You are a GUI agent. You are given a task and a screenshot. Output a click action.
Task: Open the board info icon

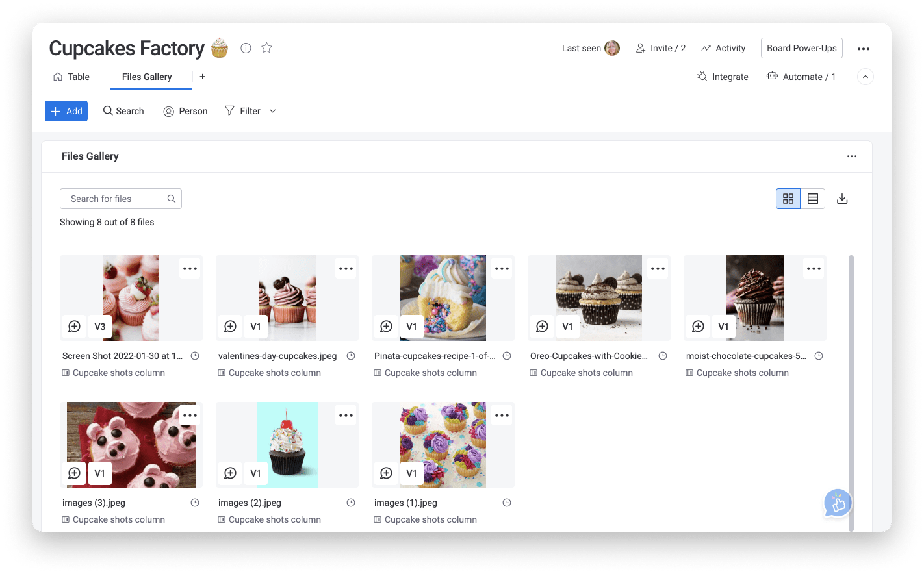click(x=246, y=47)
